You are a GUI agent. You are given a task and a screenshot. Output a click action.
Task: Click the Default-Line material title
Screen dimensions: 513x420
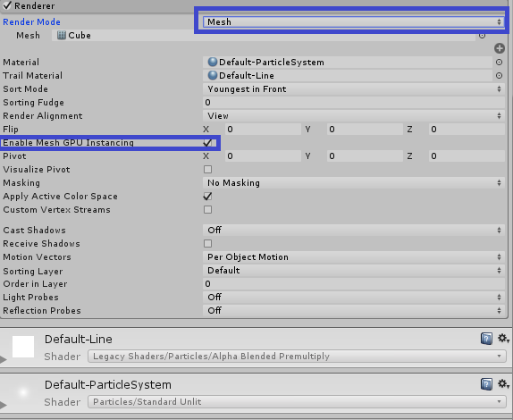tap(78, 340)
